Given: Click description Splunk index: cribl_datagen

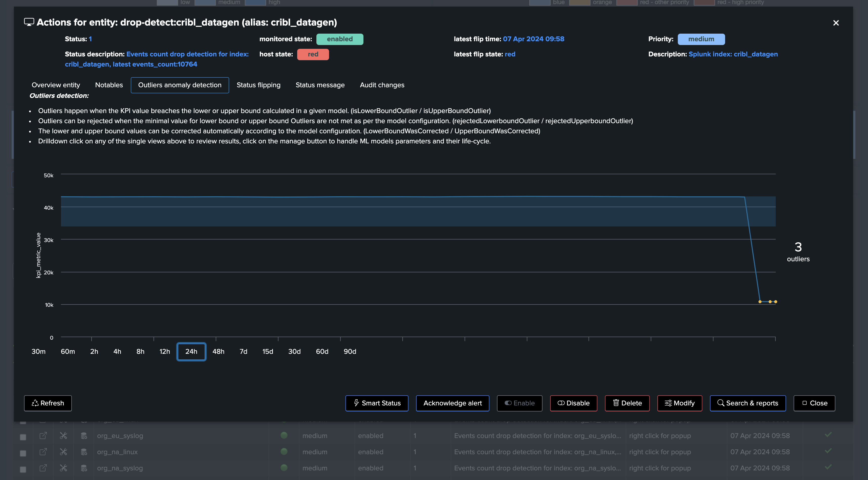Looking at the screenshot, I should pos(733,54).
